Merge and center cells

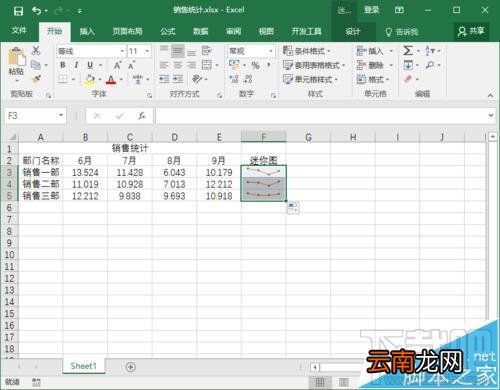[x=207, y=65]
